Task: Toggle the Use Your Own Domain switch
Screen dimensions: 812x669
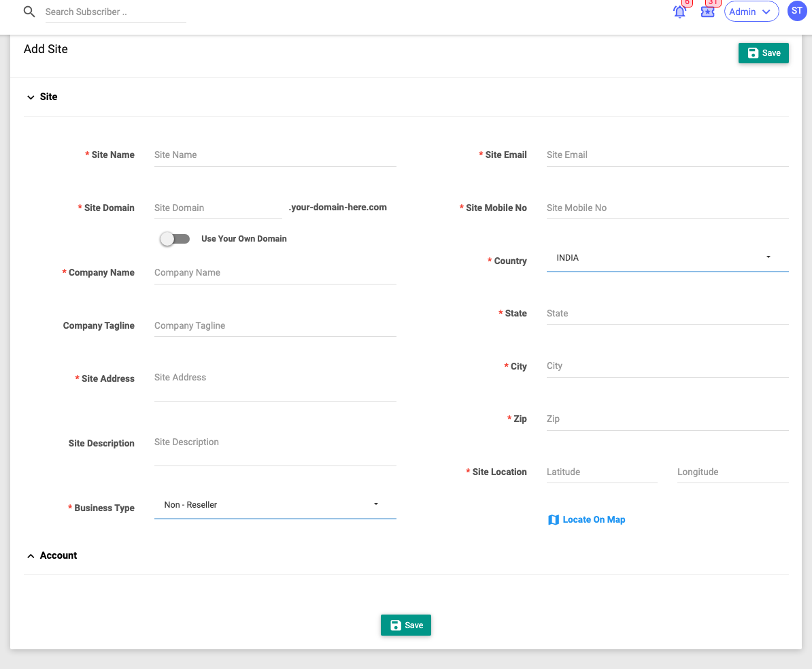Action: tap(175, 238)
